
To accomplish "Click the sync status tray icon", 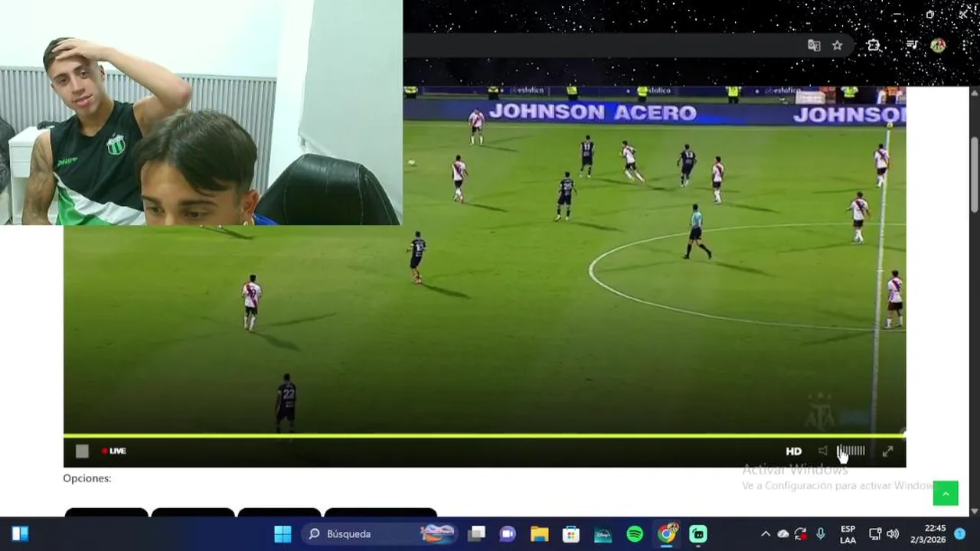I will click(x=801, y=534).
